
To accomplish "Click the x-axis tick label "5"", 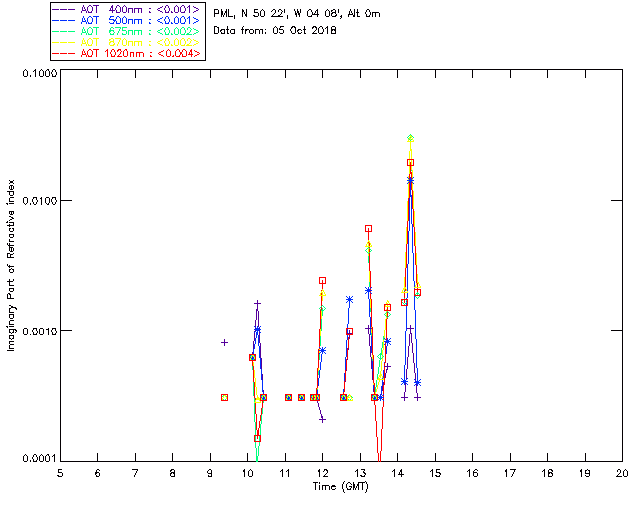I will [x=60, y=474].
